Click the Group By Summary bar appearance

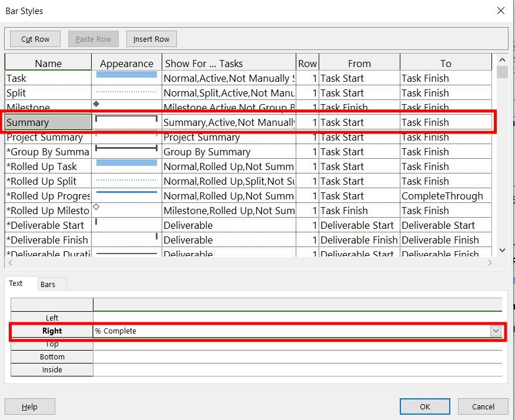pyautogui.click(x=126, y=148)
